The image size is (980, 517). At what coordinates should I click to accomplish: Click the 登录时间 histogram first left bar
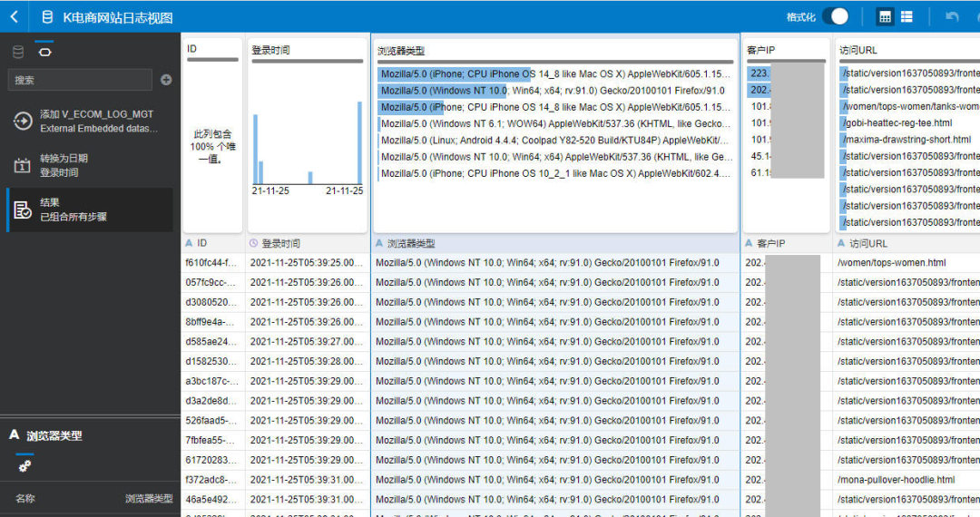point(256,149)
